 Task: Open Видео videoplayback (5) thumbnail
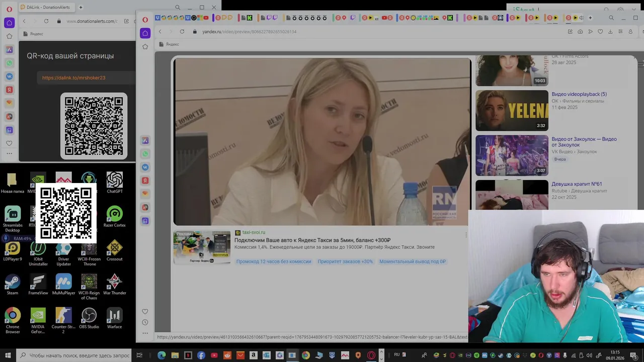pyautogui.click(x=512, y=111)
